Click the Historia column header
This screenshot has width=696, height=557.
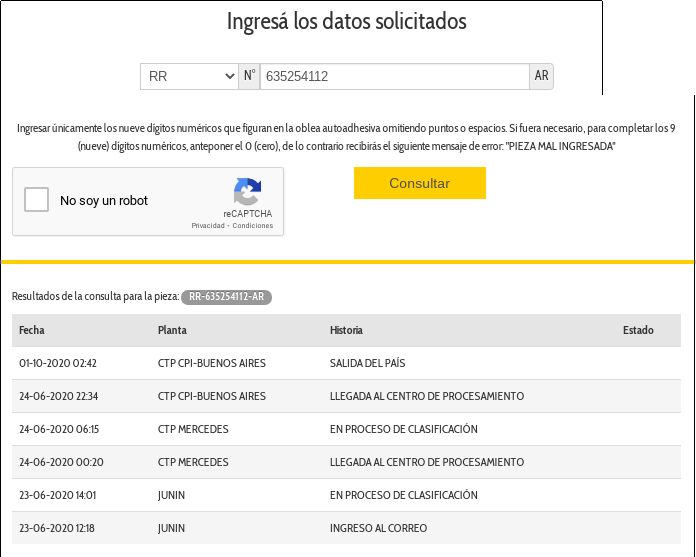(x=346, y=330)
